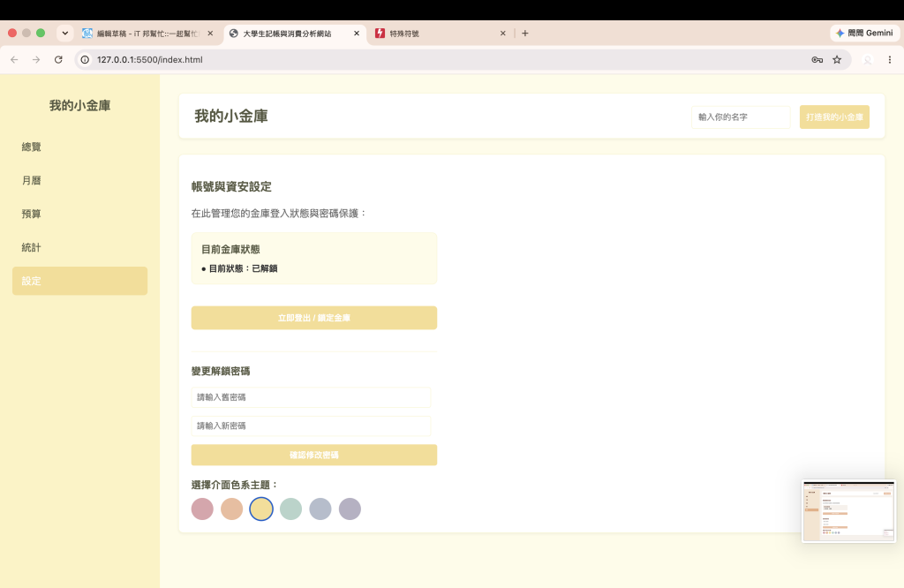Click 選擇介面色系主題 label
Image resolution: width=904 pixels, height=588 pixels.
point(235,485)
